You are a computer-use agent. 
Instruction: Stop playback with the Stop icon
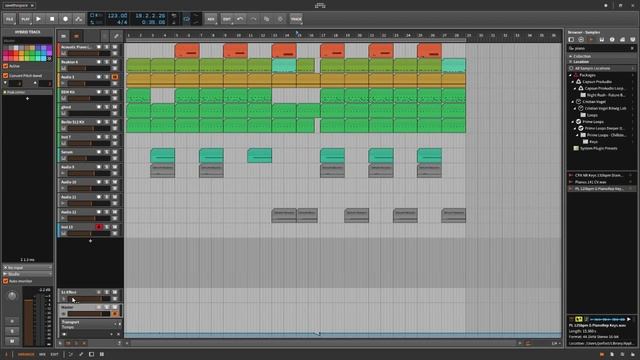(x=52, y=19)
